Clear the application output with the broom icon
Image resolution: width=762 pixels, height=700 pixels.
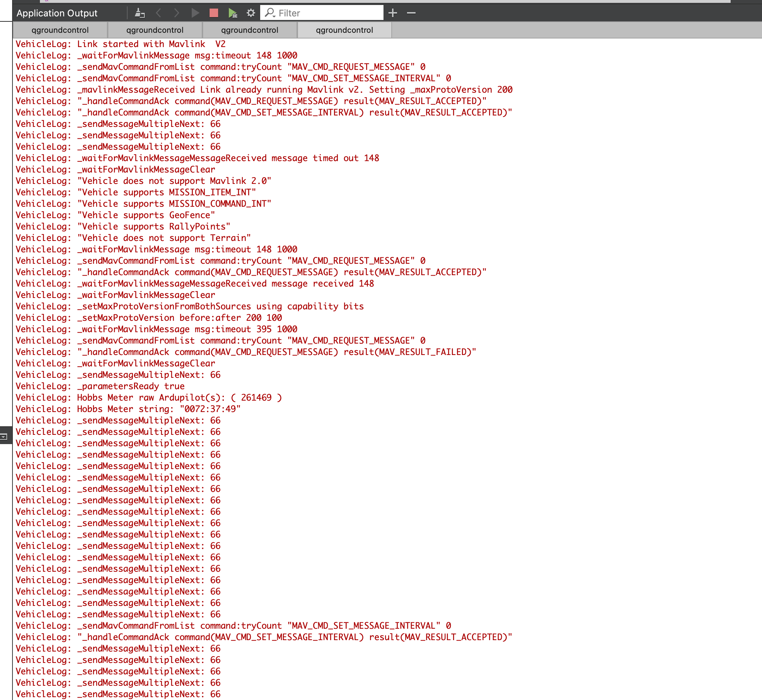[140, 12]
